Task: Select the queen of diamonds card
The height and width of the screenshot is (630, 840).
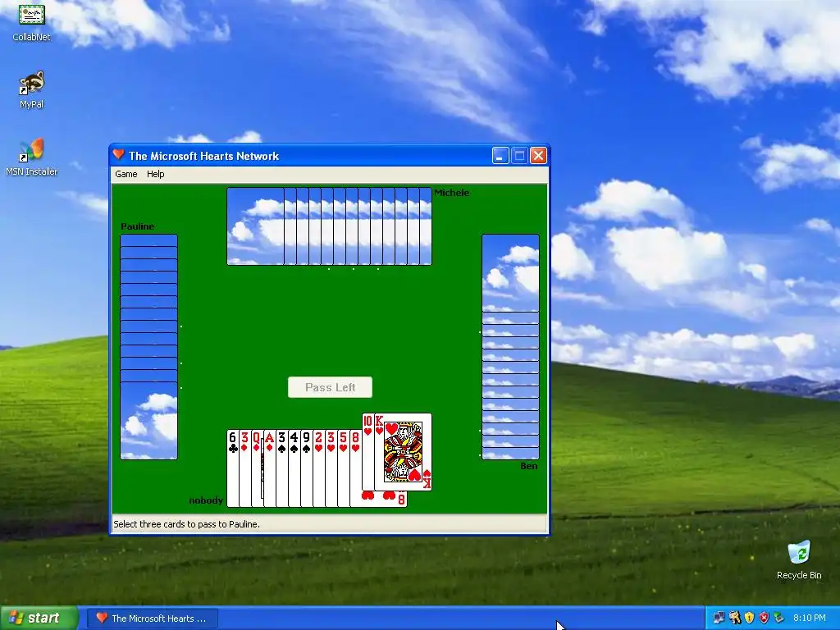Action: point(257,468)
